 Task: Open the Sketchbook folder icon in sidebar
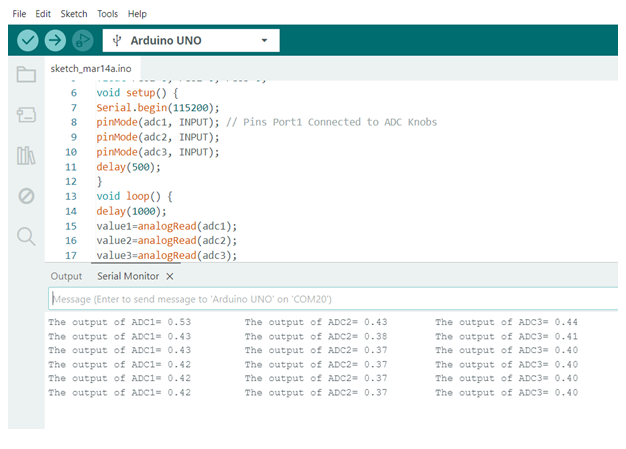pos(26,75)
